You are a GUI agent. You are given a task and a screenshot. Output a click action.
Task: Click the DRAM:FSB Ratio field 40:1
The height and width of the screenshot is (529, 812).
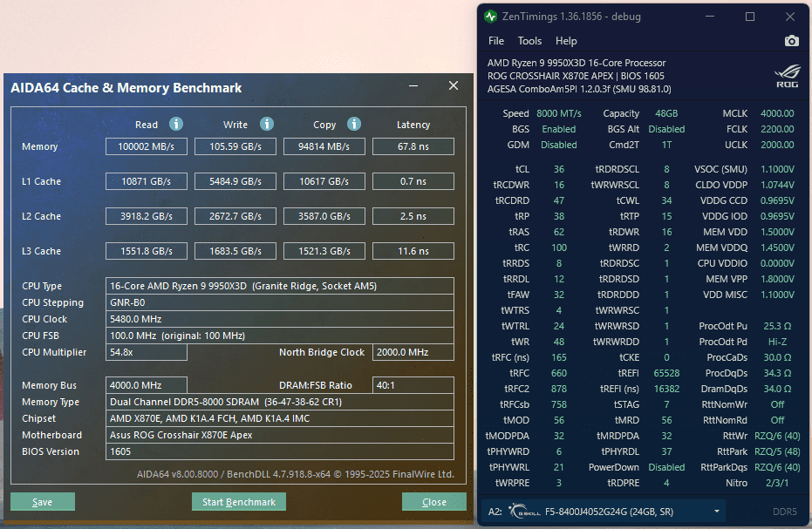[x=413, y=385]
